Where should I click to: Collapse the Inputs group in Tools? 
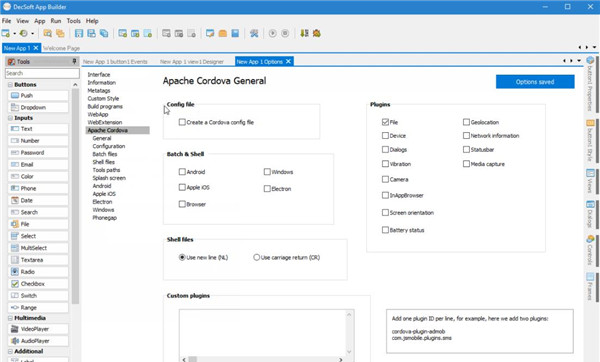pyautogui.click(x=10, y=118)
